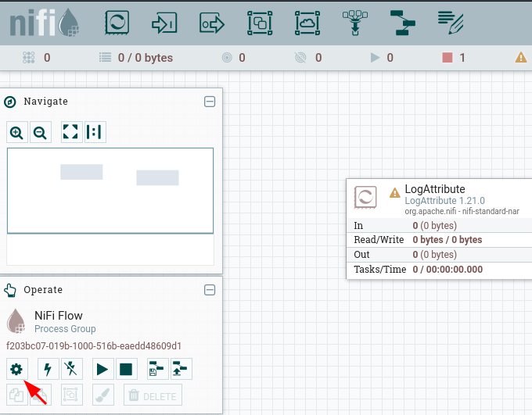The image size is (532, 415).
Task: Click the 'NiFi Flow' name text
Action: (x=59, y=316)
